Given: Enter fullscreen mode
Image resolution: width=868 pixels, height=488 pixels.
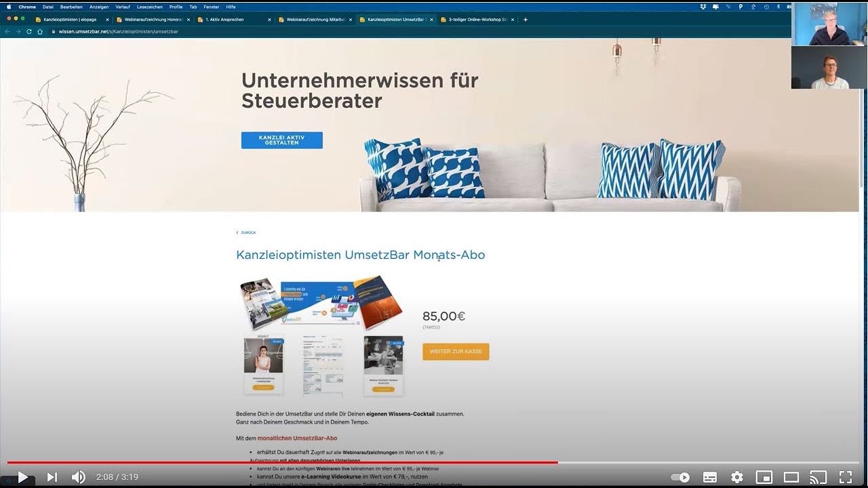Looking at the screenshot, I should click(x=846, y=477).
